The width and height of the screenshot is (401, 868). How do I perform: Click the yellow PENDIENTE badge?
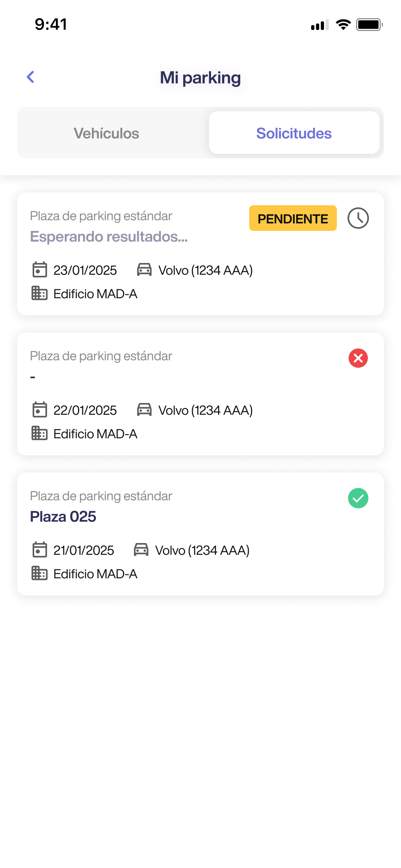point(293,218)
